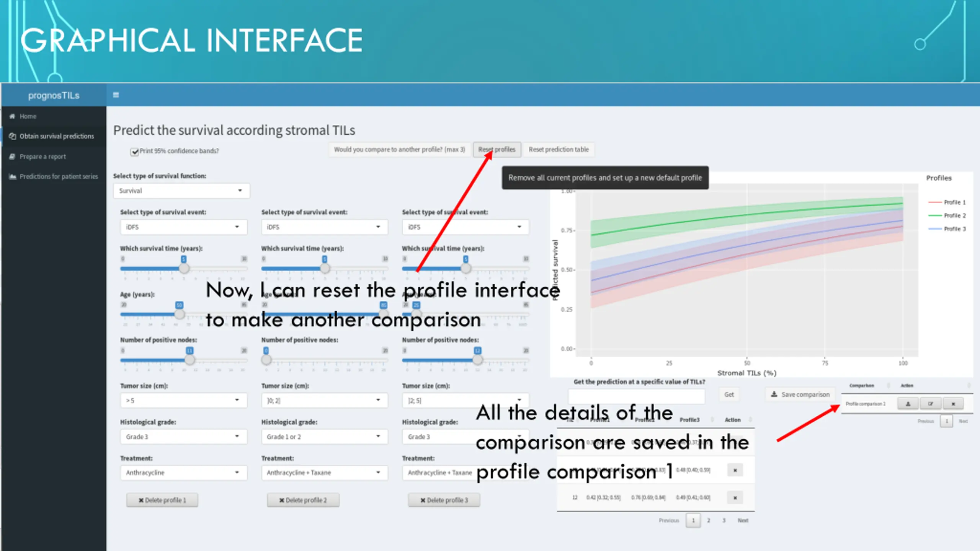
Task: Edit Profile comparison 1 with pencil icon
Action: coord(931,404)
